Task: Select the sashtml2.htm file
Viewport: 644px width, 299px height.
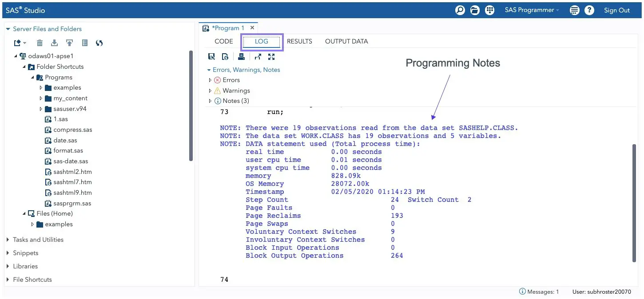Action: pos(68,172)
